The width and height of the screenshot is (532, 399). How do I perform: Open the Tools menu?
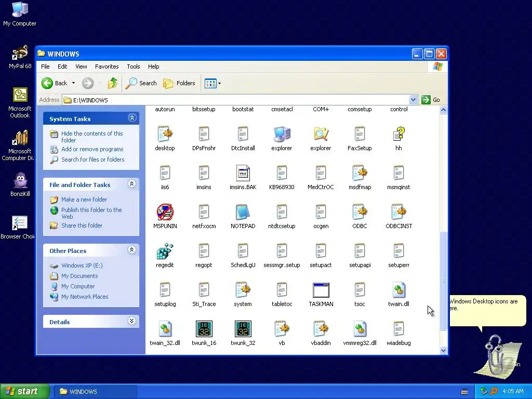coord(134,66)
